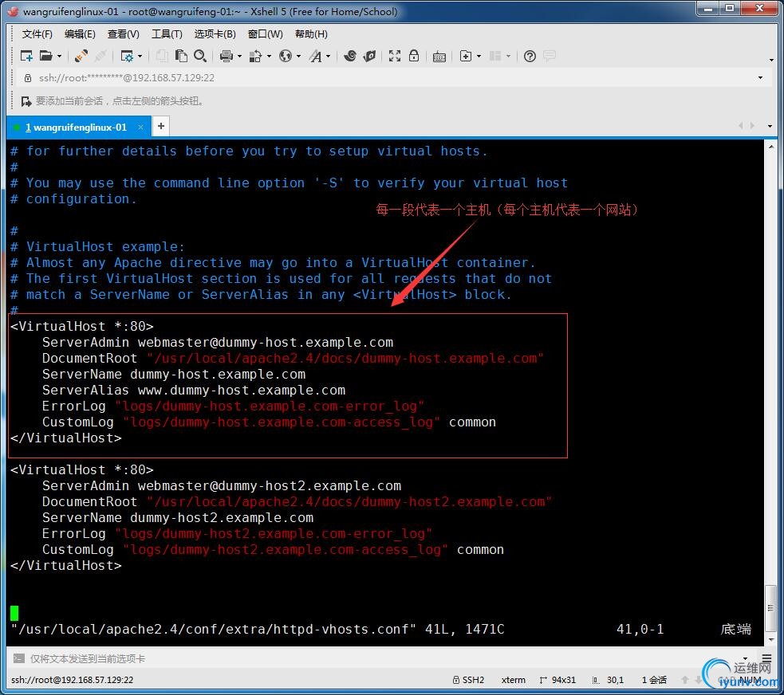The height and width of the screenshot is (695, 784).
Task: Open session Properties gear icon
Action: click(x=127, y=56)
